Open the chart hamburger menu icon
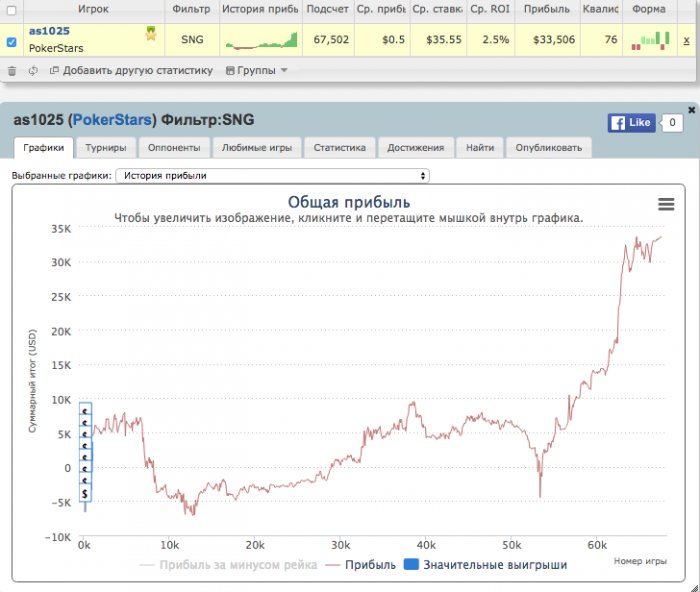 (666, 204)
